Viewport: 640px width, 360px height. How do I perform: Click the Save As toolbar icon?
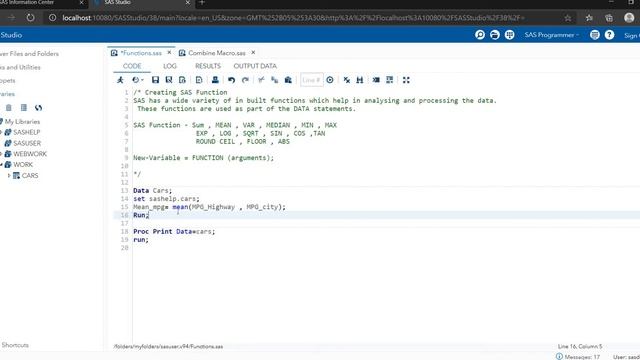tap(169, 80)
